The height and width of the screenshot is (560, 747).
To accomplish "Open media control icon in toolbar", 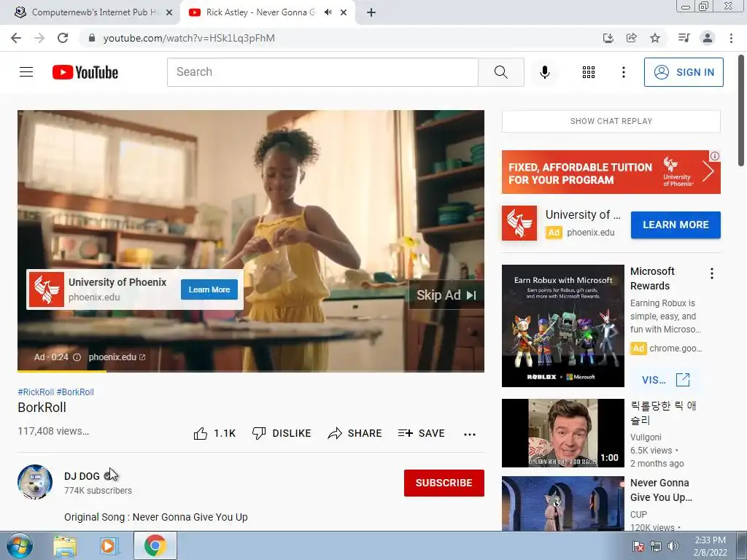I will [684, 38].
